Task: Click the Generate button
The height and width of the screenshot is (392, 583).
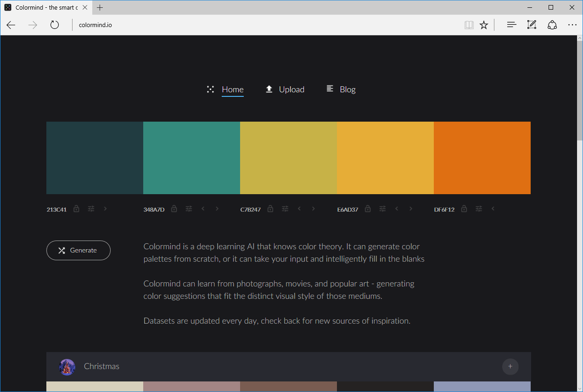Action: pos(78,250)
